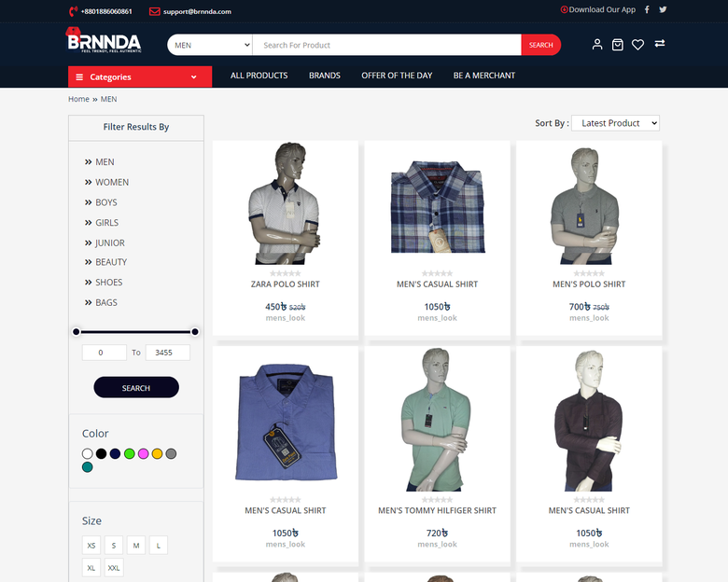Click the minimum price field showing 0
The width and height of the screenshot is (728, 582).
[104, 353]
